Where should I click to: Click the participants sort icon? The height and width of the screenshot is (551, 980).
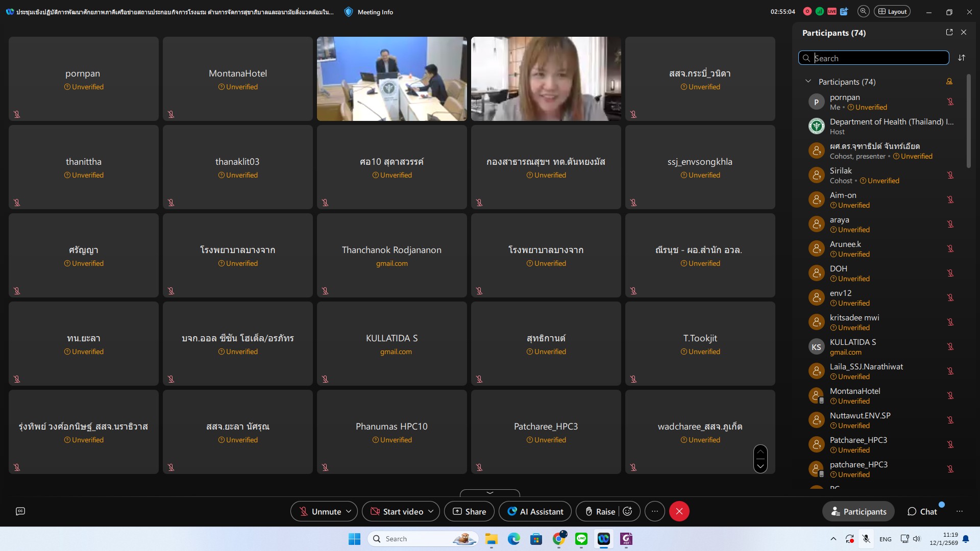coord(962,58)
